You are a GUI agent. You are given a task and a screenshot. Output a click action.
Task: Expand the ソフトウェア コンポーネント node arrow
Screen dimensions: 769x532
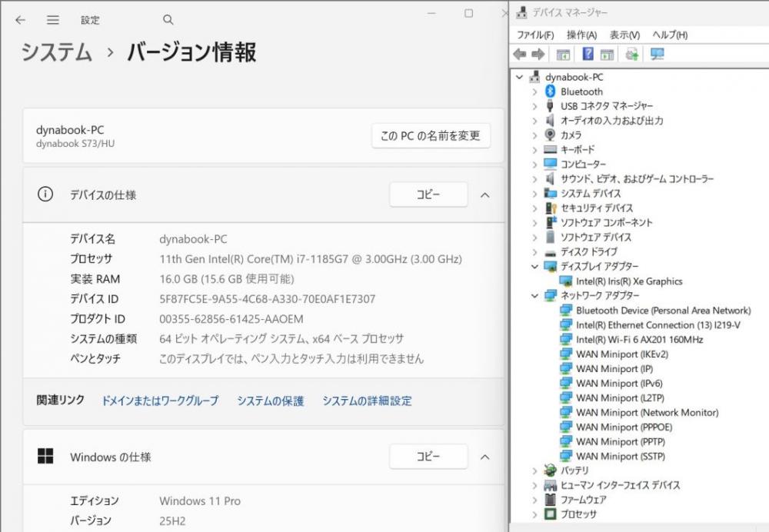point(535,223)
